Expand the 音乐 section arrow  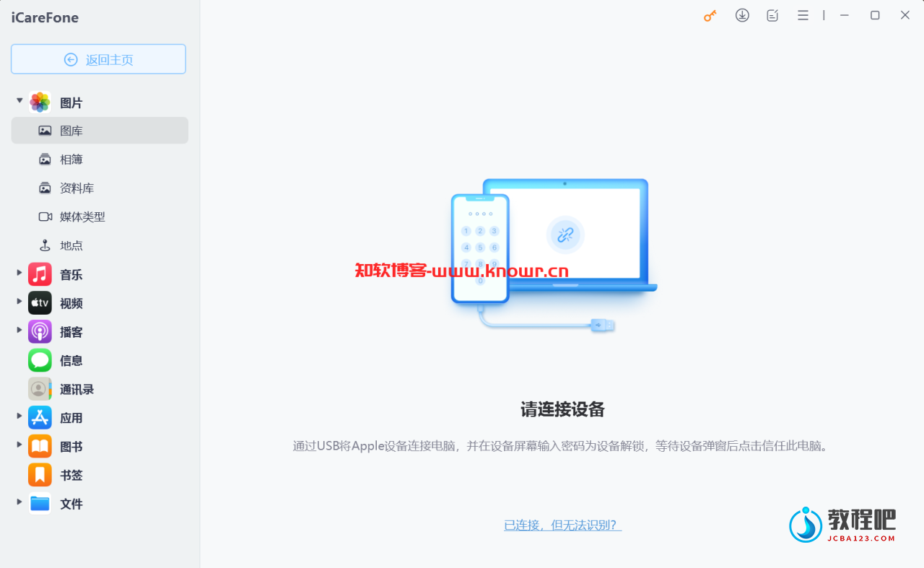pos(19,273)
